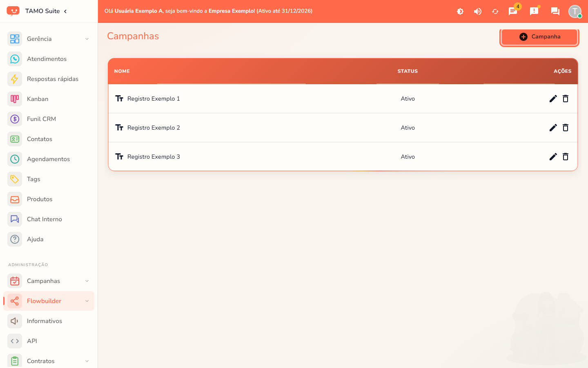Collapse sidebar with arrow beside TAMO Suite
This screenshot has width=588, height=368.
tap(65, 11)
